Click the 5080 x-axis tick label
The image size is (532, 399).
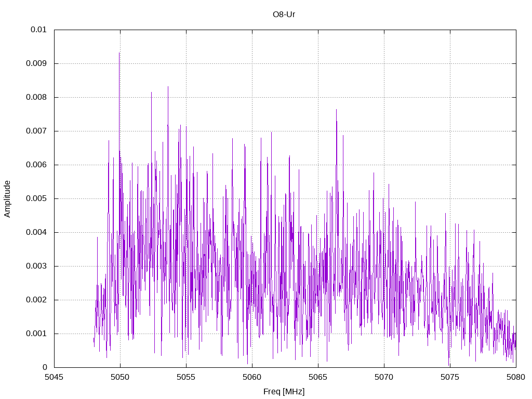coord(516,377)
